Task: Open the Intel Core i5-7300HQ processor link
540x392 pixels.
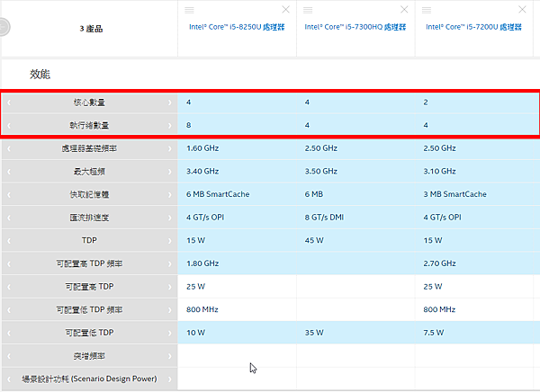Action: tap(355, 27)
